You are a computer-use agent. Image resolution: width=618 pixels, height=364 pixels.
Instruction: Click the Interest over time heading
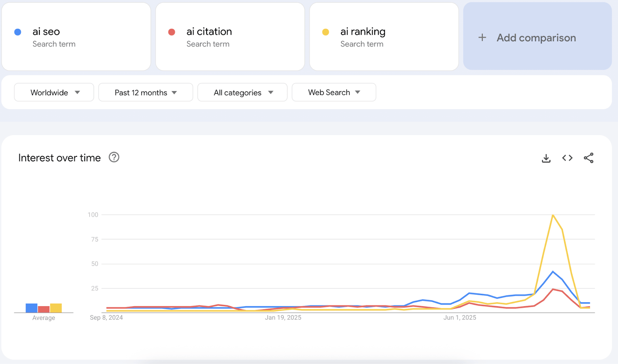click(x=59, y=158)
